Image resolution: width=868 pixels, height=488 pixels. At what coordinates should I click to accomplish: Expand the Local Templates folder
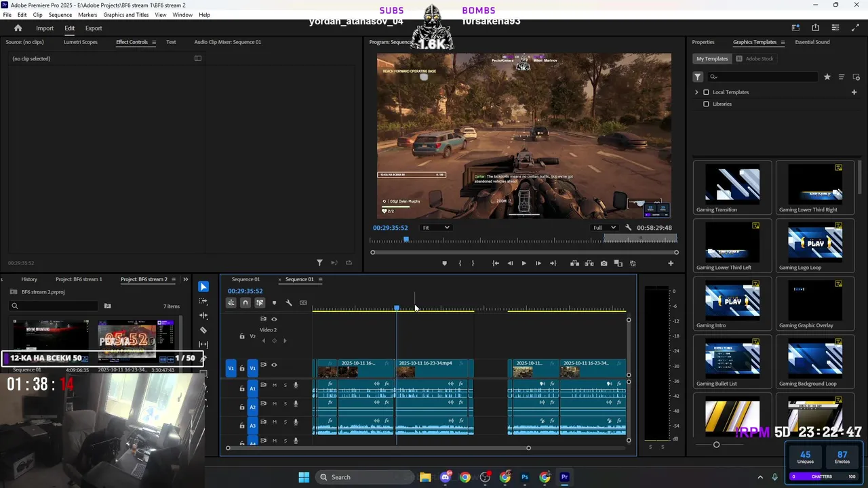point(696,92)
